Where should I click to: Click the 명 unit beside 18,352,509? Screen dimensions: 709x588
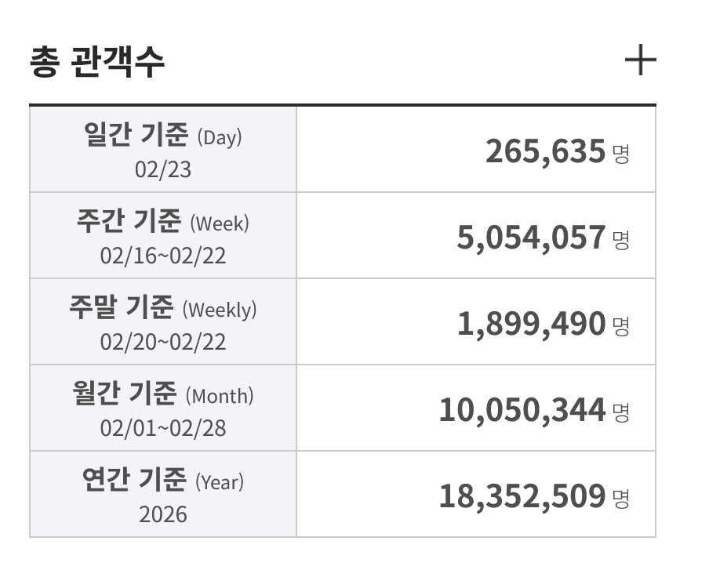[x=621, y=498]
